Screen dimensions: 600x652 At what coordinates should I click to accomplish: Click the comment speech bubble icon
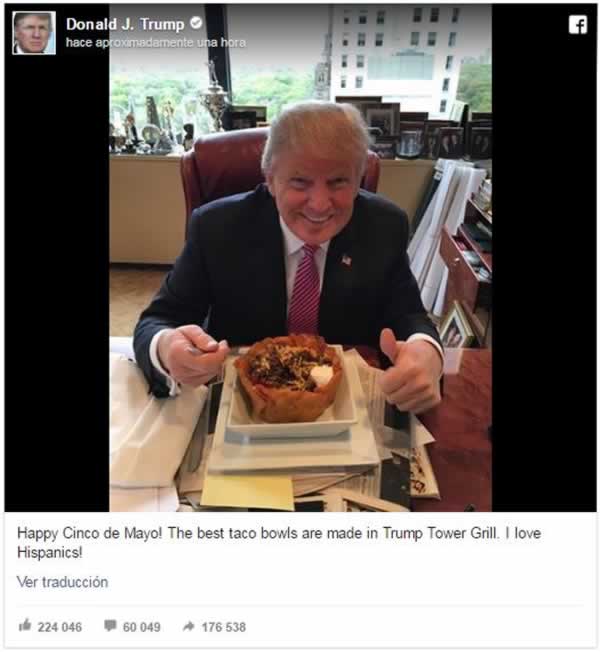coord(110,625)
